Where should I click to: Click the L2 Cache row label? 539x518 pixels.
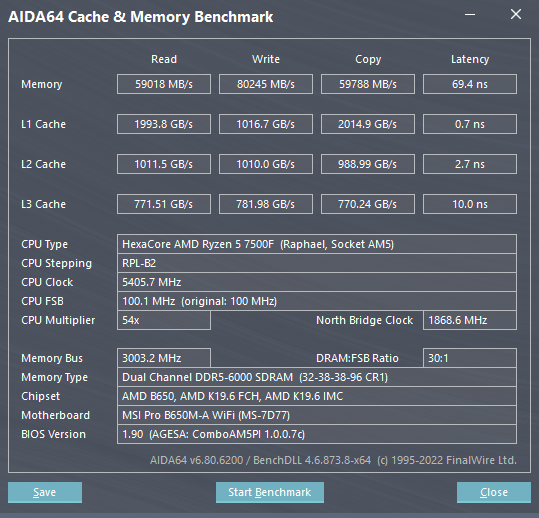(43, 164)
